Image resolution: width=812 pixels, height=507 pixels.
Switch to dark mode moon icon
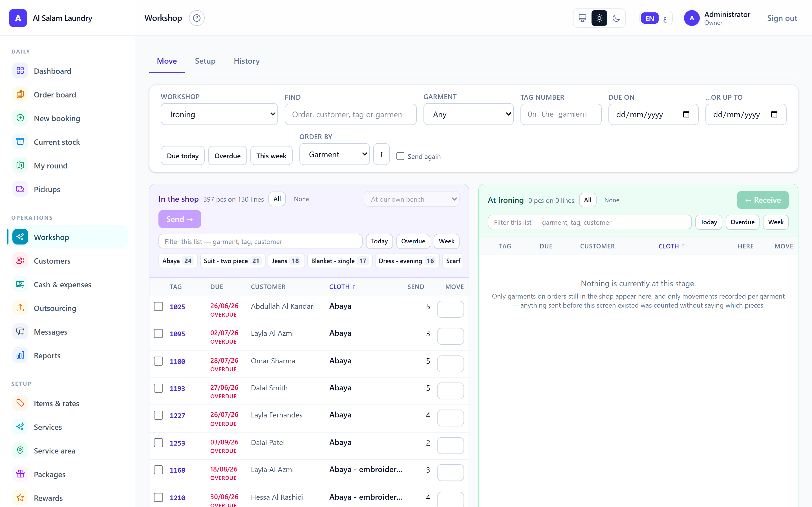tap(616, 18)
